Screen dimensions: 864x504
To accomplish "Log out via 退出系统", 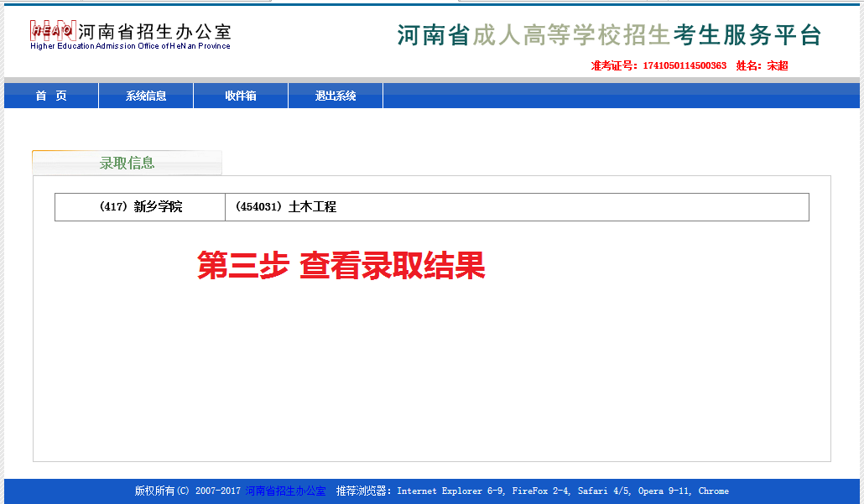I will 336,96.
